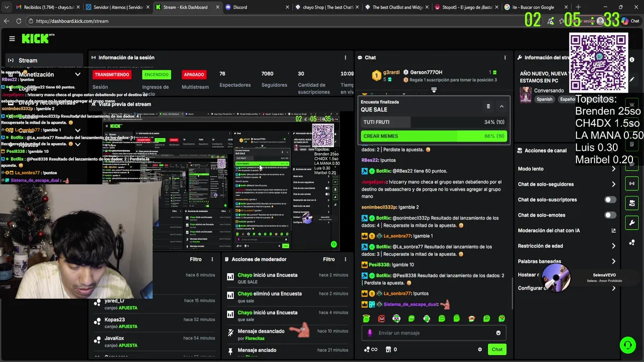Open Acciones de moderador three-dot menu
The height and width of the screenshot is (362, 644).
345,259
